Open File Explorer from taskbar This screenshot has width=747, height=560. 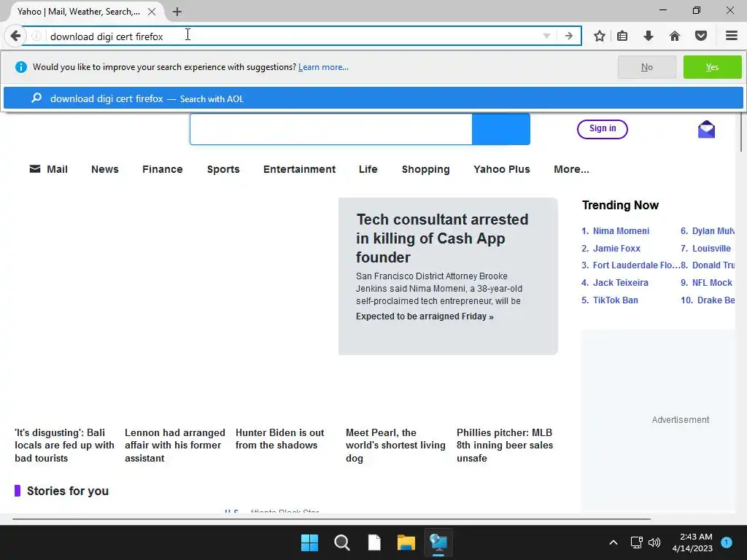406,542
